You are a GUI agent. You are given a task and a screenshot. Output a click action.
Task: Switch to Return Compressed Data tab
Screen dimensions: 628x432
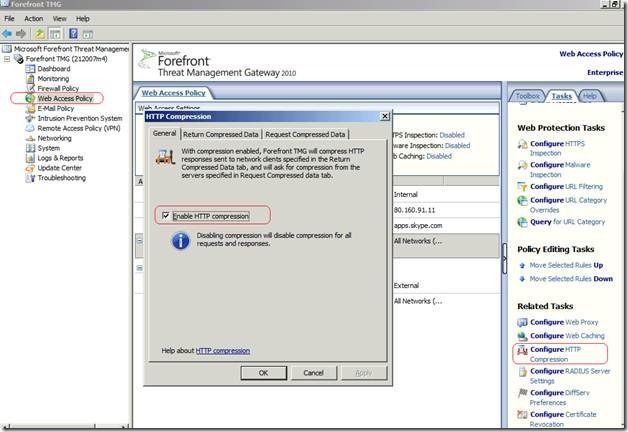[x=221, y=135]
